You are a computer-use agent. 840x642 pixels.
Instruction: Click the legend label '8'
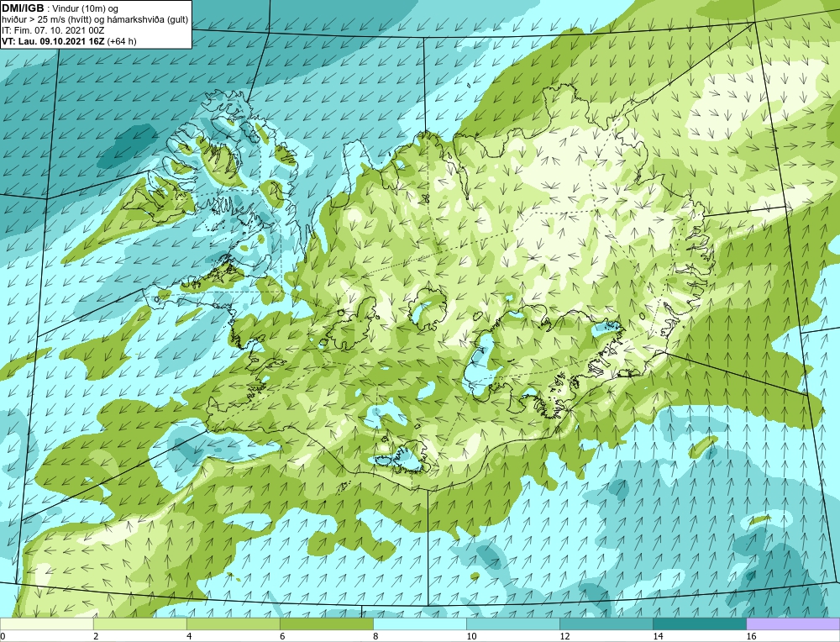(x=375, y=636)
